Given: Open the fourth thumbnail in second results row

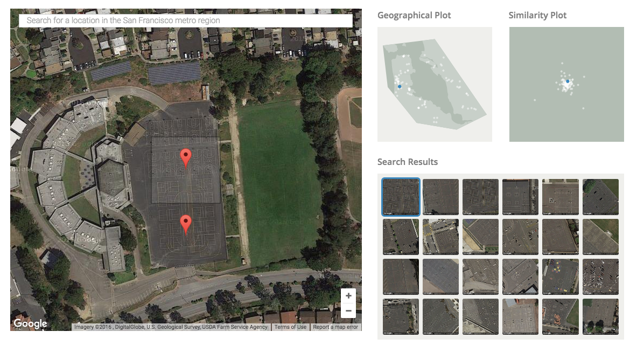Looking at the screenshot, I should 520,237.
